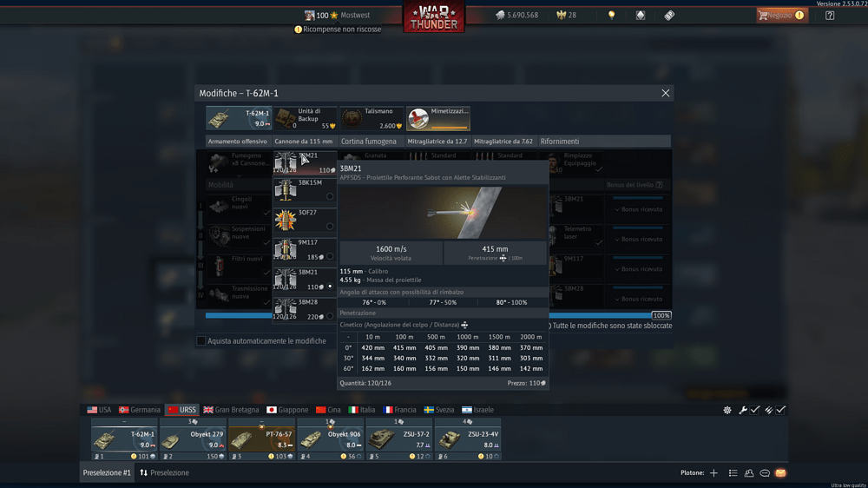Screen dimensions: 868x488
Task: Select the ZSU-37-2 vehicle slot
Action: click(399, 439)
